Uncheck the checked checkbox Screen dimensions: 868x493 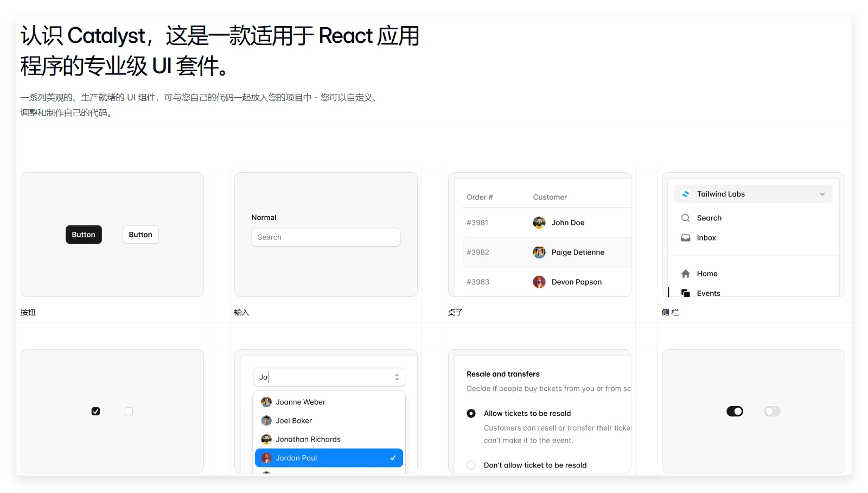96,411
